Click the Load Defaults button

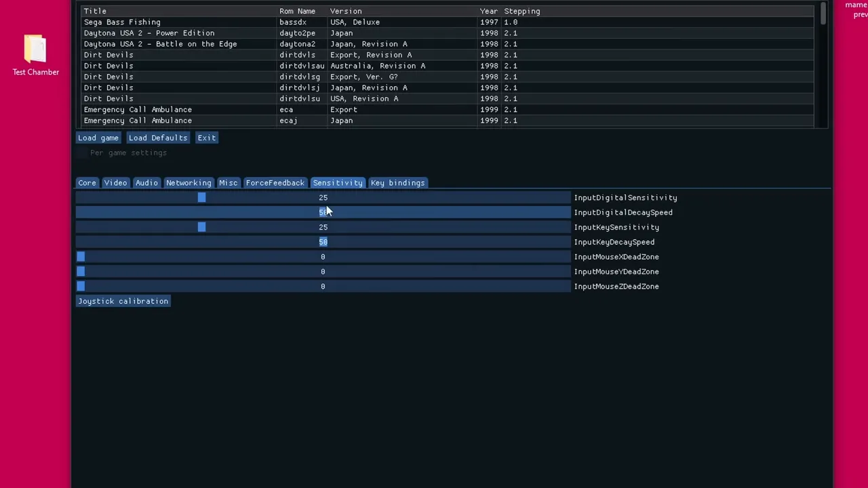[x=157, y=138]
